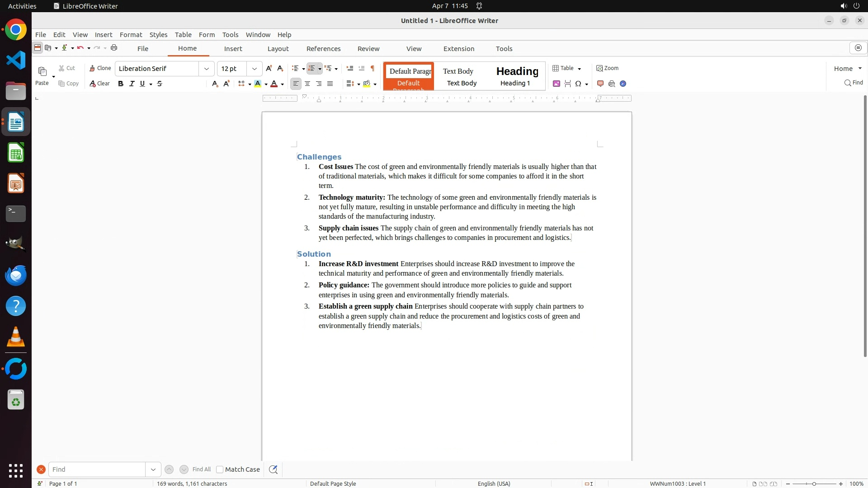Center align the paragraph
This screenshot has height=488, width=868.
tap(307, 84)
